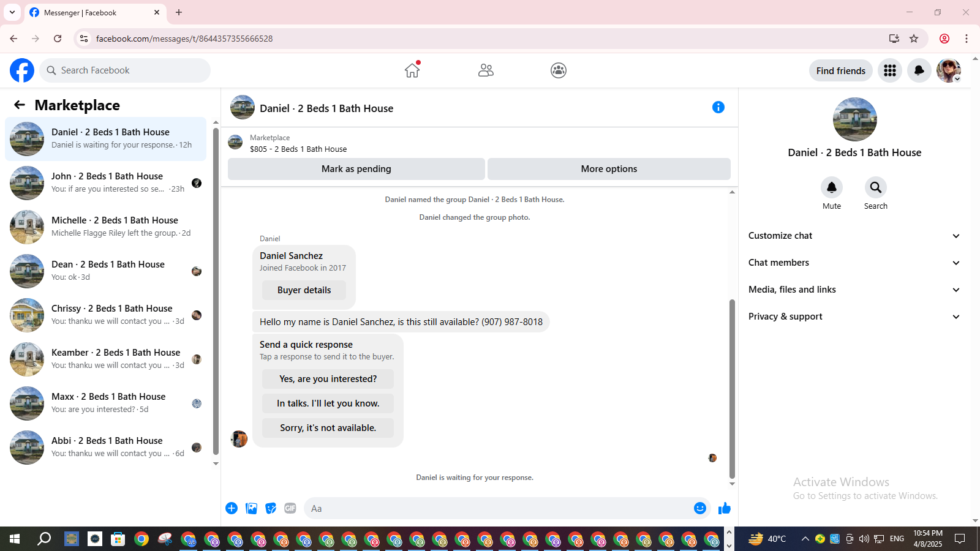The width and height of the screenshot is (980, 551).
Task: Open Abbi · 2 Beds 1 Bath House chat
Action: click(x=106, y=448)
